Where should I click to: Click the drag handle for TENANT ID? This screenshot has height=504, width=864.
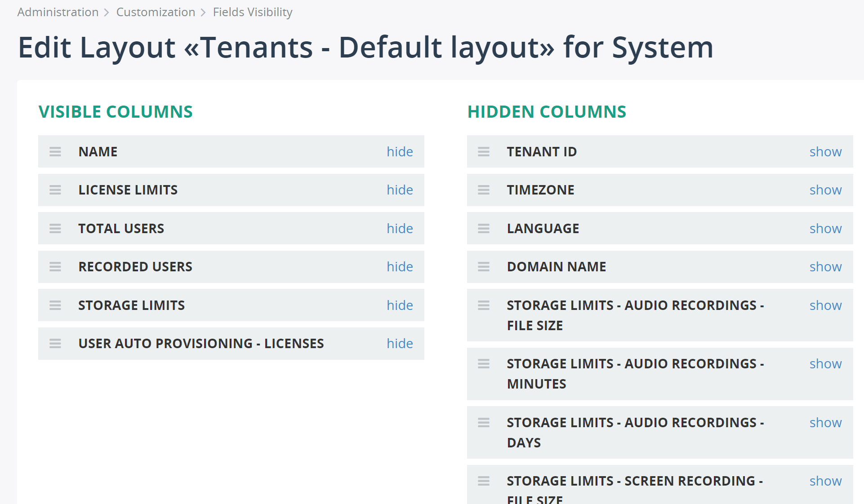484,152
